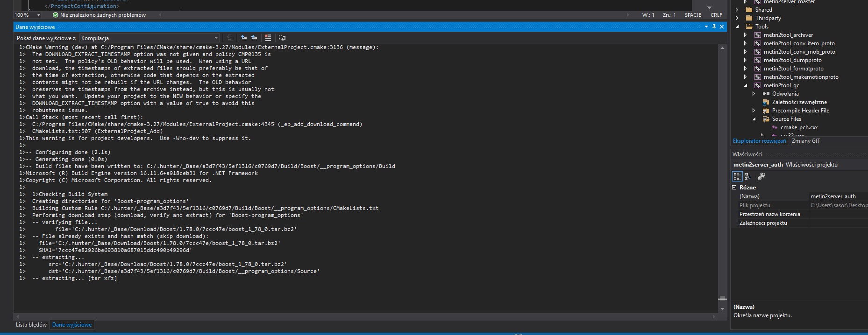Click the green no-problems status icon
The height and width of the screenshot is (335, 868).
pyautogui.click(x=56, y=15)
